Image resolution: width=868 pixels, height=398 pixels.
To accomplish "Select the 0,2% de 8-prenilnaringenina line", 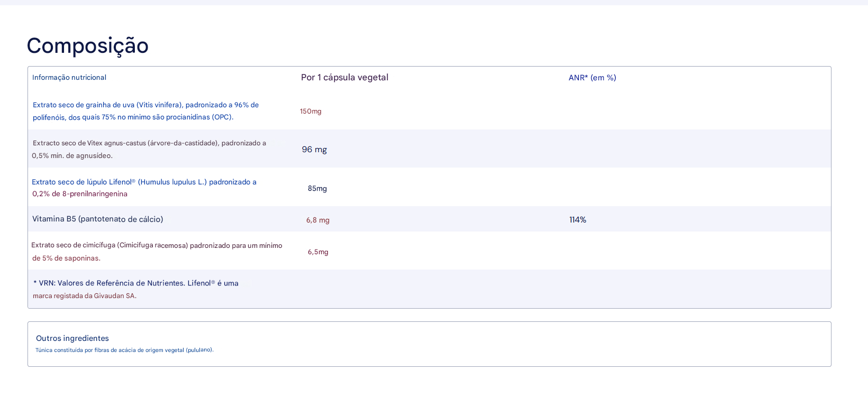I will 80,194.
